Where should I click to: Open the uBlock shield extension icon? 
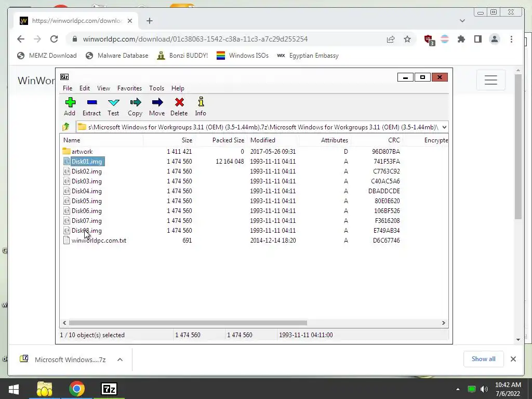pyautogui.click(x=429, y=39)
